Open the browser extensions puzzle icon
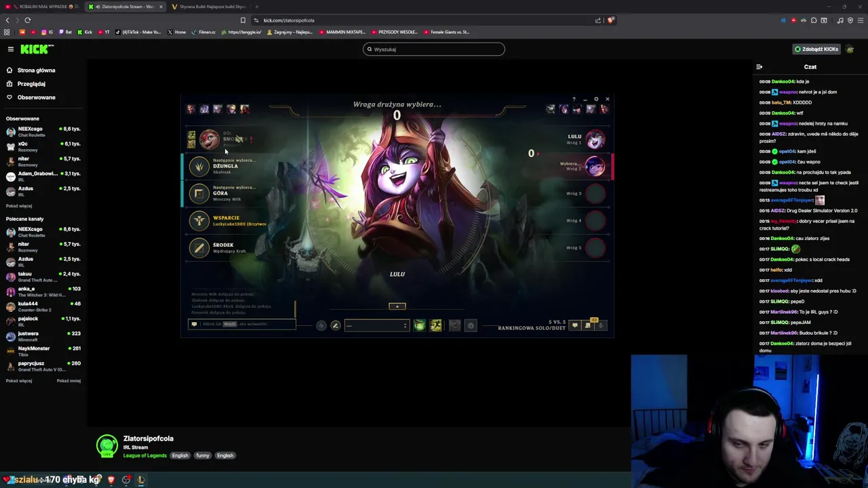This screenshot has width=868, height=488. click(x=814, y=20)
